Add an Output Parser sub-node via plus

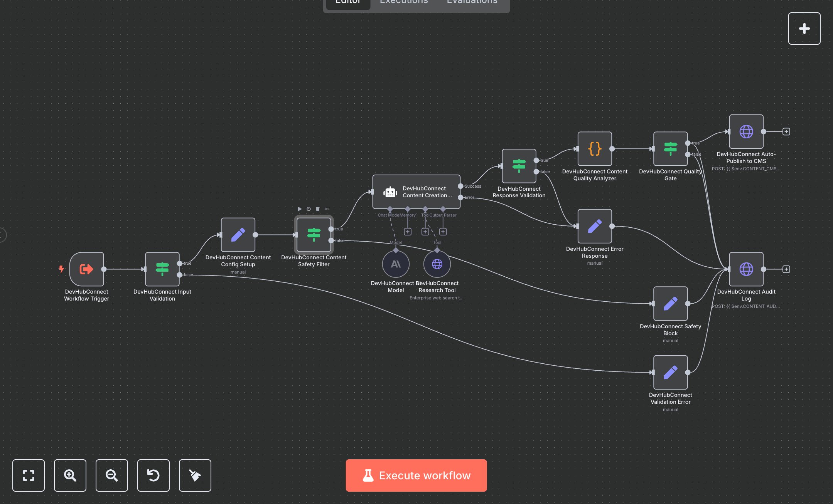coord(443,232)
